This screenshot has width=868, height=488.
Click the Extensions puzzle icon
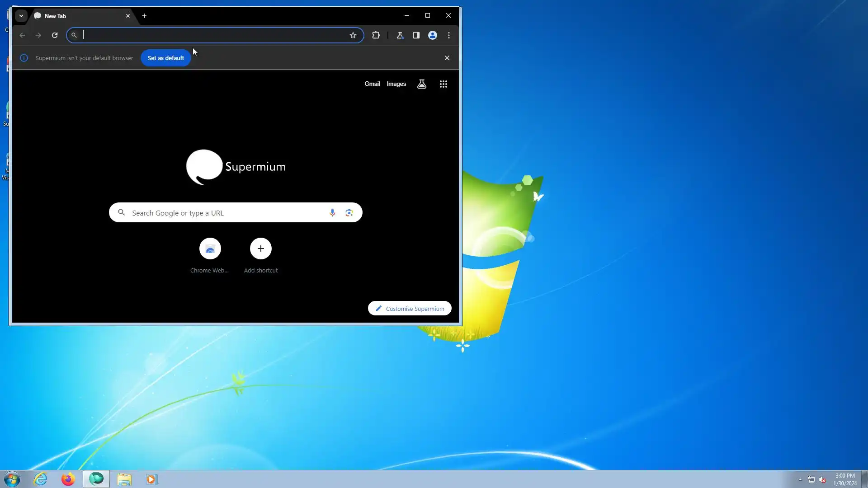[376, 35]
